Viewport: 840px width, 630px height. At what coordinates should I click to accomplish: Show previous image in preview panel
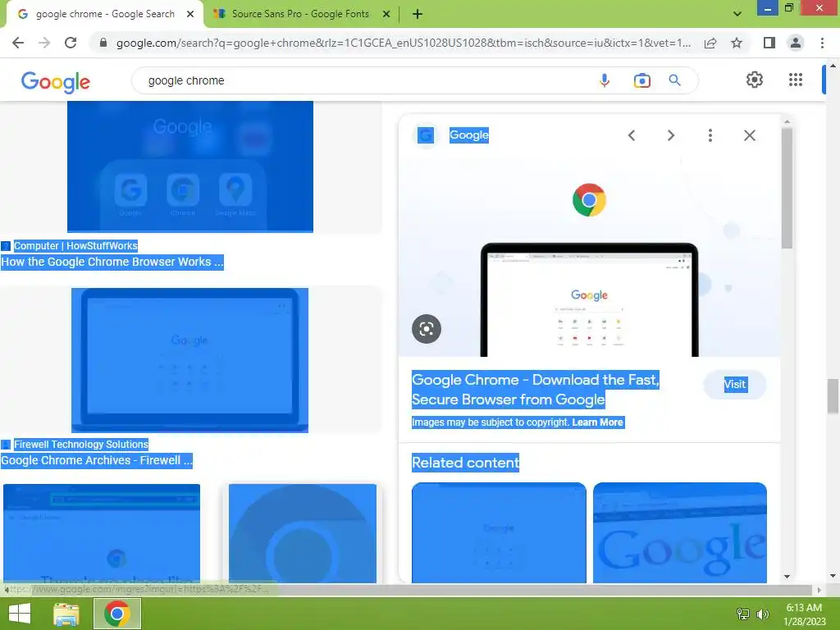click(x=632, y=135)
